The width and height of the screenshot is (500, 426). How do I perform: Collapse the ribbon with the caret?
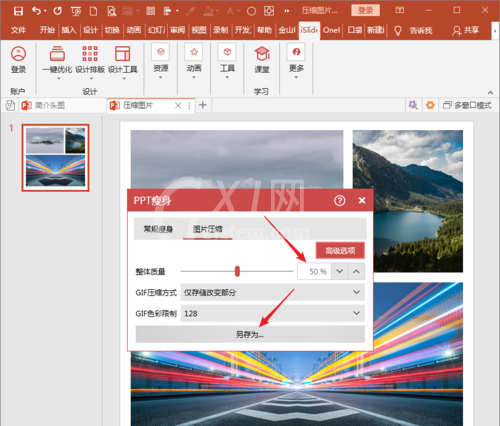tap(490, 92)
